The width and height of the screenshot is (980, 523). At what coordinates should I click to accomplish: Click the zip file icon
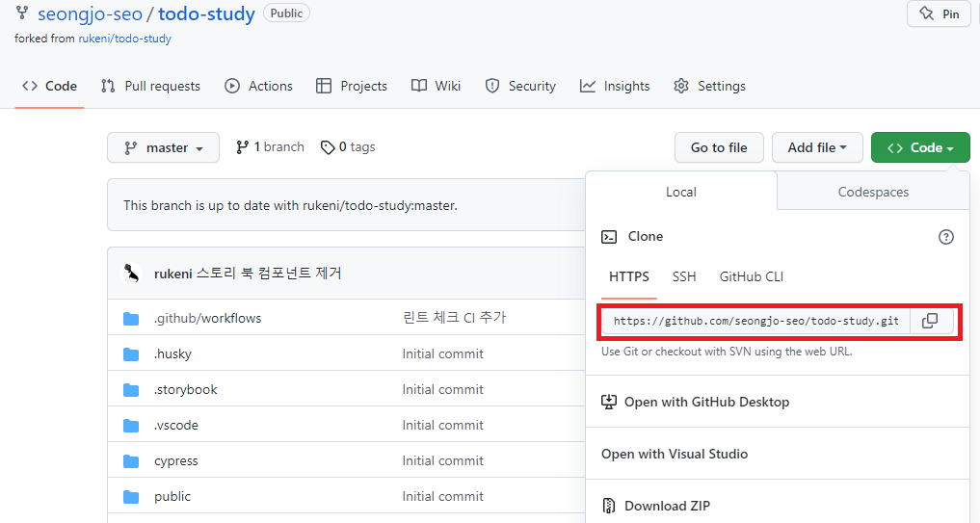[609, 506]
